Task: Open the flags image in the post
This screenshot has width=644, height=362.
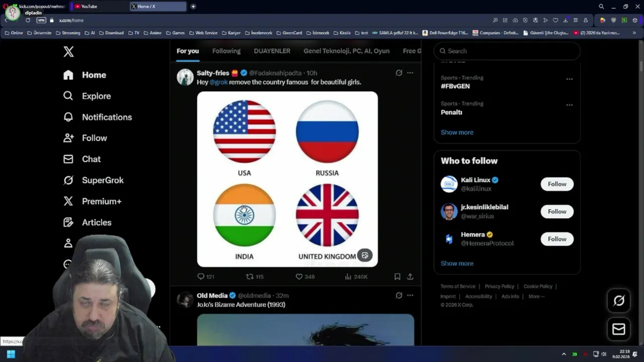Action: pos(287,179)
